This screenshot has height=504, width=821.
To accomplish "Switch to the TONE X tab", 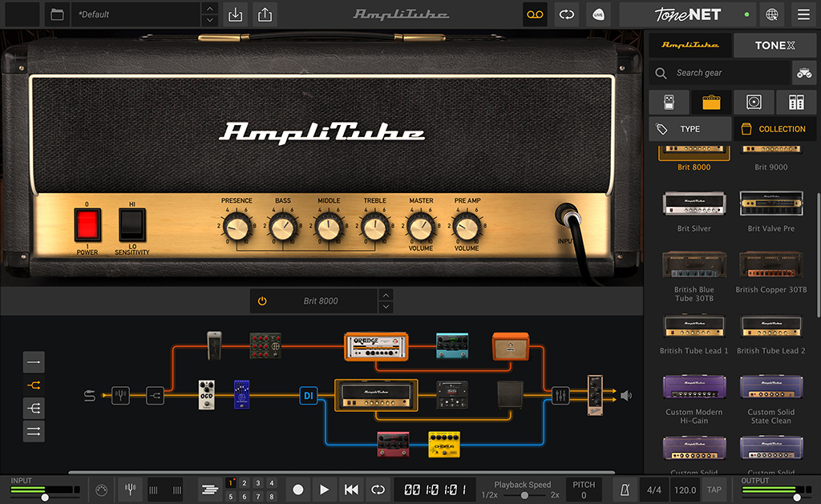I will pyautogui.click(x=774, y=45).
